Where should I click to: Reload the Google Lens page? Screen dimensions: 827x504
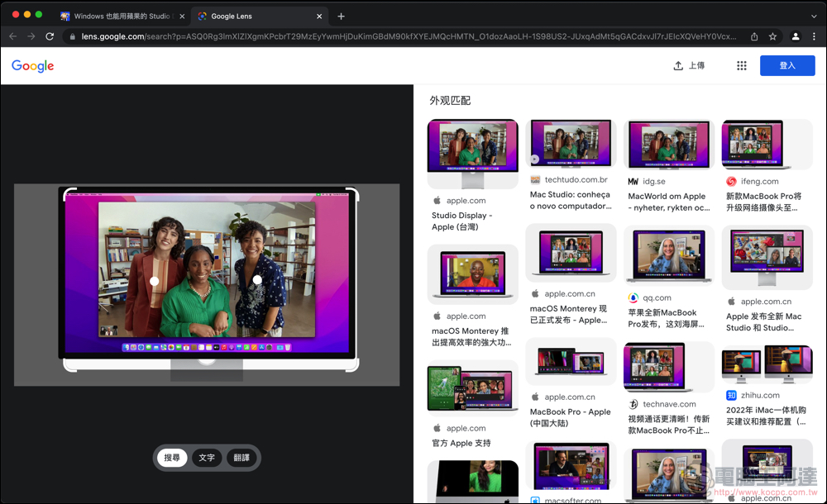[50, 36]
